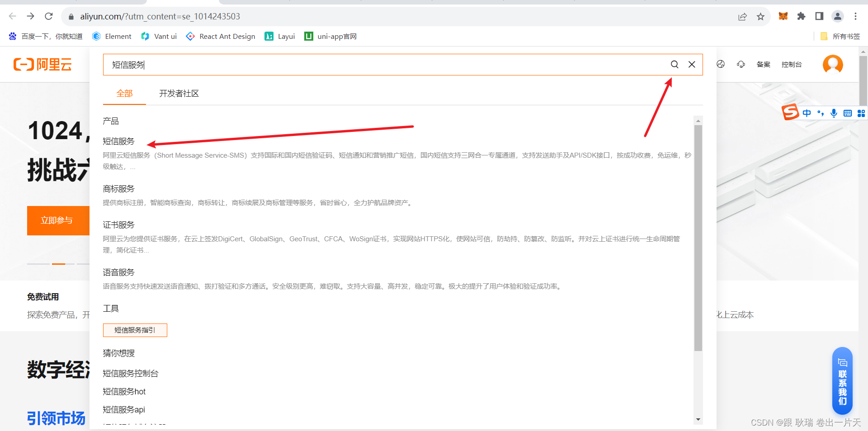Go back with browser back arrow
This screenshot has height=431, width=868.
click(12, 16)
